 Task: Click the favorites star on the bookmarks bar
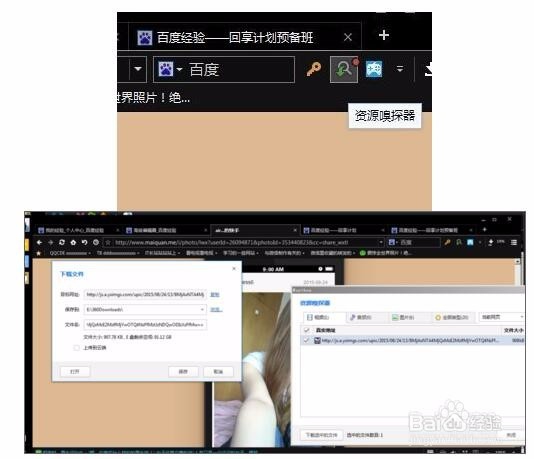click(38, 253)
